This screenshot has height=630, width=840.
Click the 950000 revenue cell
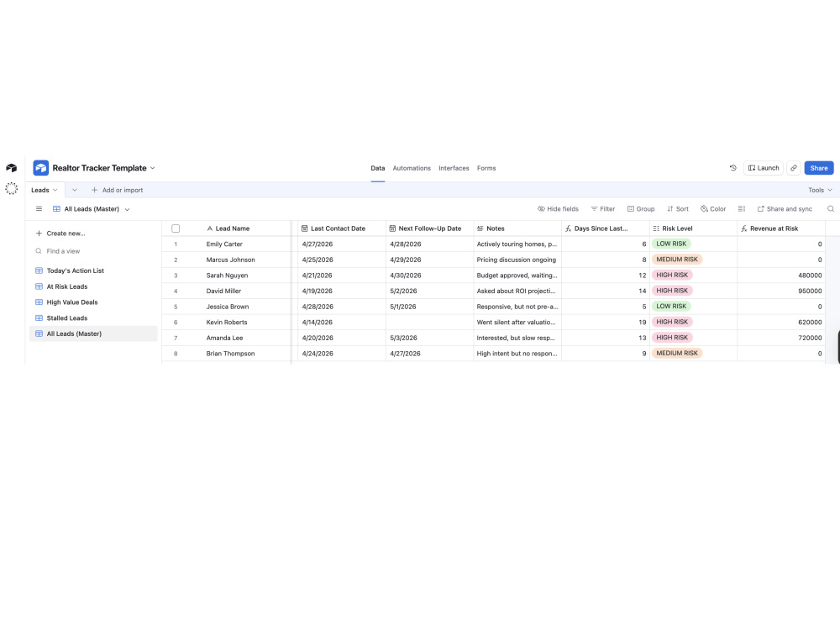781,291
